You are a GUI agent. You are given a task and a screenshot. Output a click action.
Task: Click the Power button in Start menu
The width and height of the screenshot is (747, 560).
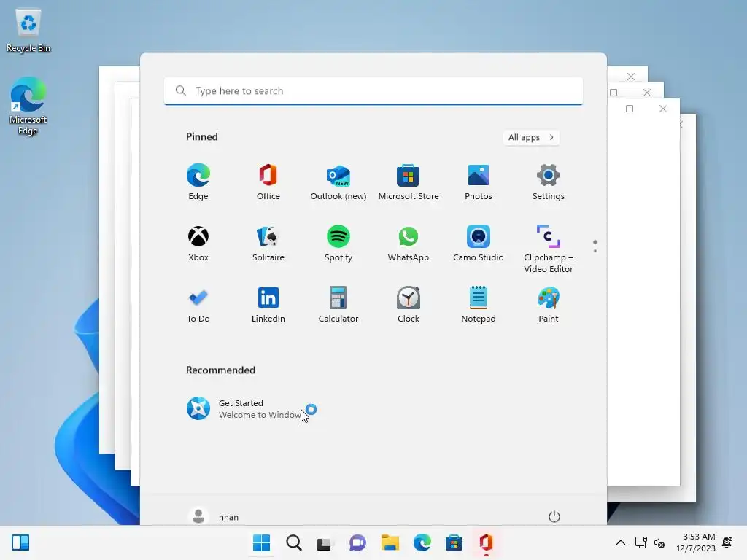coord(554,517)
